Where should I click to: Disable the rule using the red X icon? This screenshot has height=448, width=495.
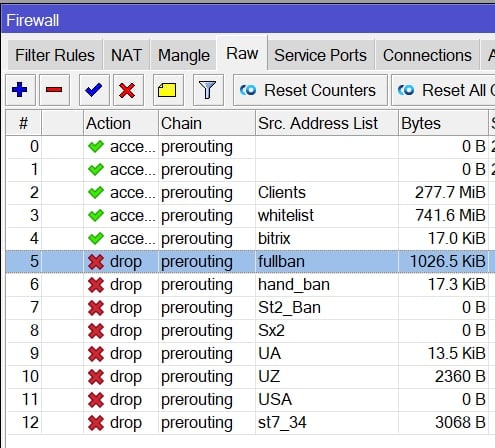tap(128, 90)
